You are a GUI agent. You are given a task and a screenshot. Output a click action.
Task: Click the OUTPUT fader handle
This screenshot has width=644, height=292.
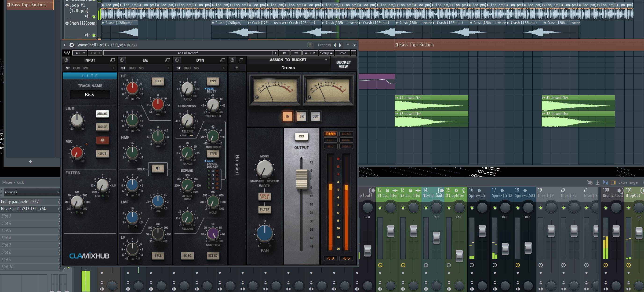coord(301,179)
